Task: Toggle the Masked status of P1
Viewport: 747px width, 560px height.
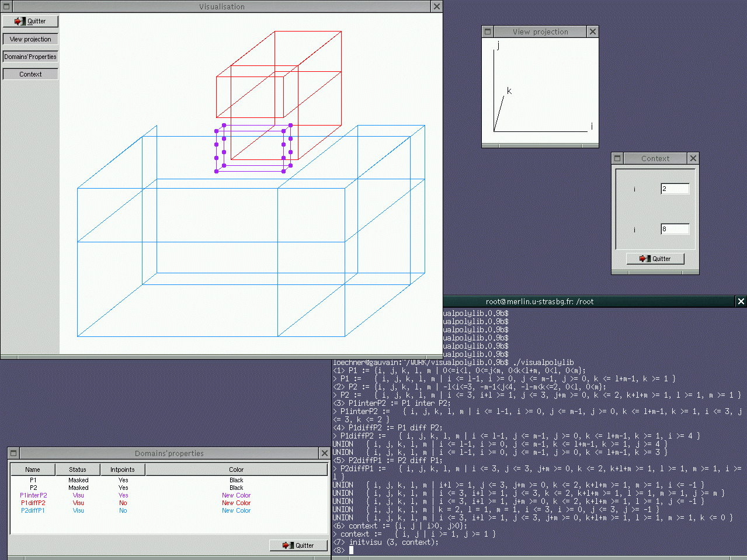Action: click(x=78, y=480)
